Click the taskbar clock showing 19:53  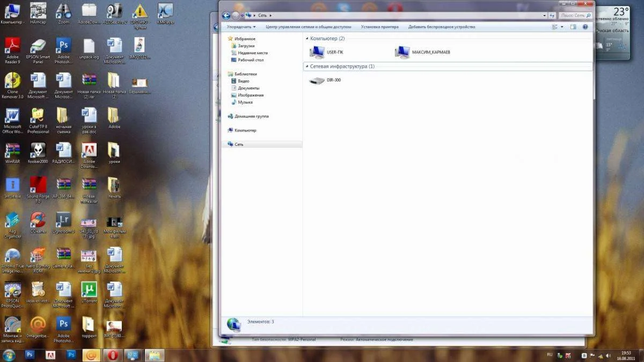(626, 355)
